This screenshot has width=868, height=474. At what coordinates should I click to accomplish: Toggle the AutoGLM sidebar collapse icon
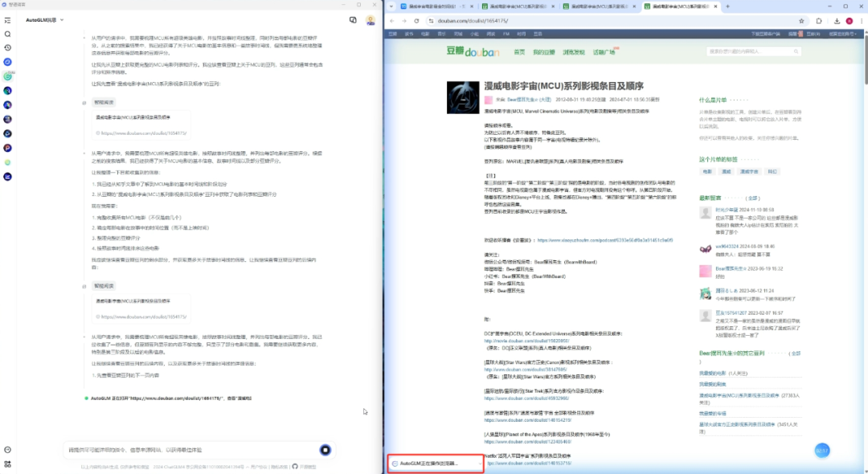pos(7,20)
